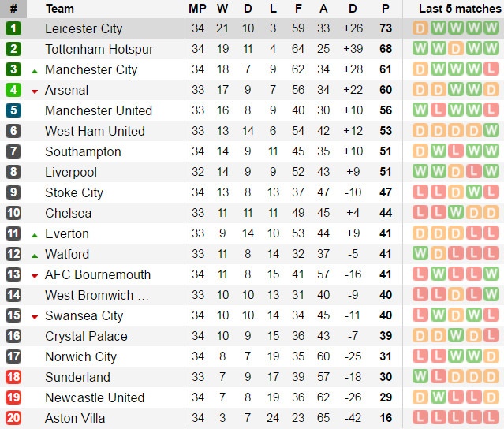Screen dimensions: 504x429
Task: Sort table by MP column header
Action: [x=197, y=9]
